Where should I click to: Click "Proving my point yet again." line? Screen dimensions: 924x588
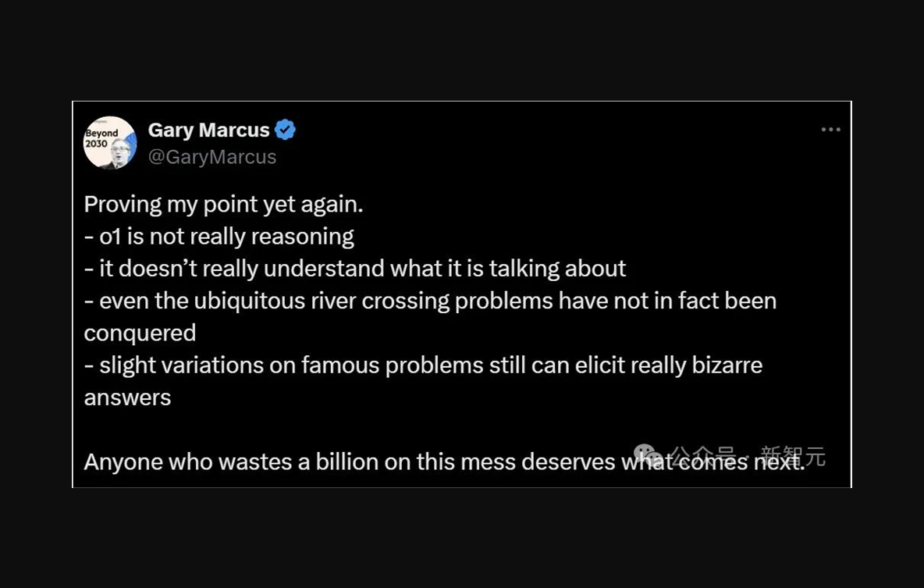223,205
